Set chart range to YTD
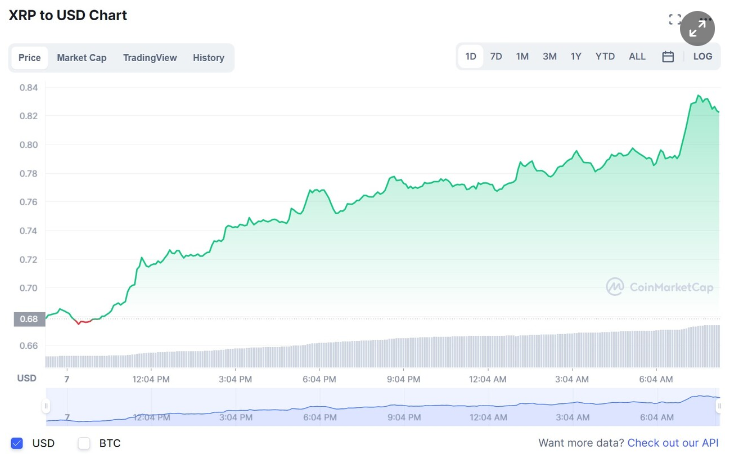Screen dimensions: 740x464 (605, 57)
